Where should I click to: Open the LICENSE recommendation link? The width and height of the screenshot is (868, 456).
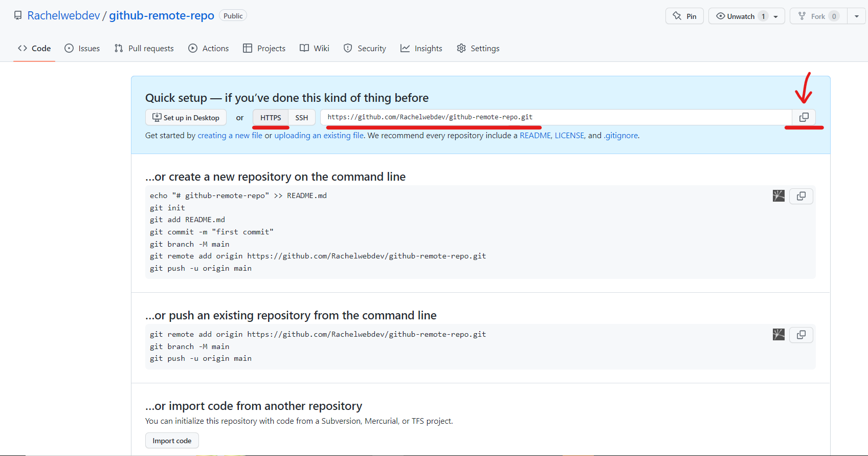(x=569, y=136)
